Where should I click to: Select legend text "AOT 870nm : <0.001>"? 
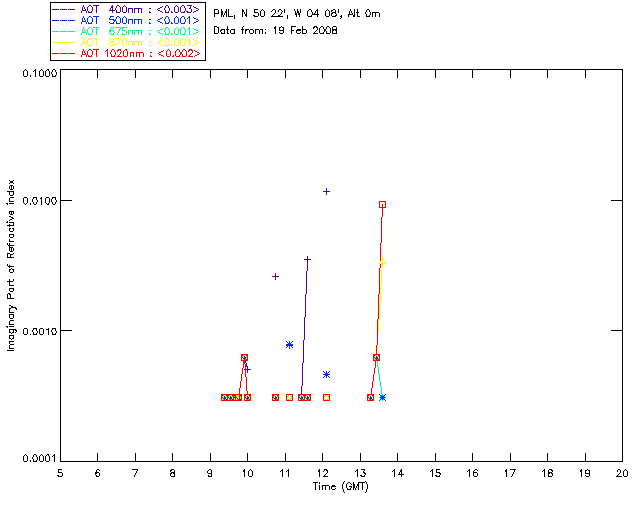(140, 42)
